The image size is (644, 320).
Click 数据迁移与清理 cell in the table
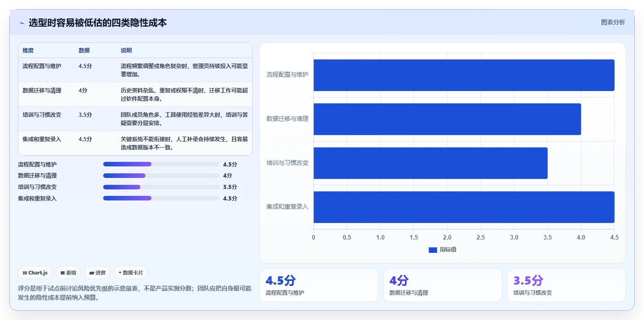pos(42,91)
